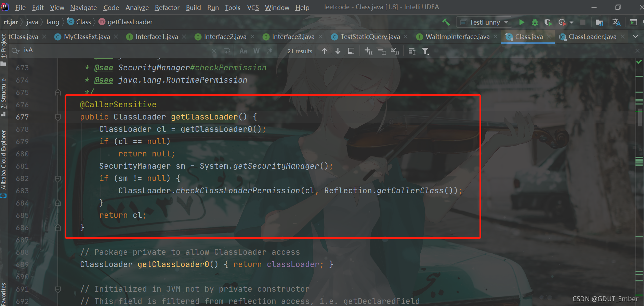Collapse the Javadoc comment end at line 675
Viewport: 644px width, 306px height.
click(58, 92)
